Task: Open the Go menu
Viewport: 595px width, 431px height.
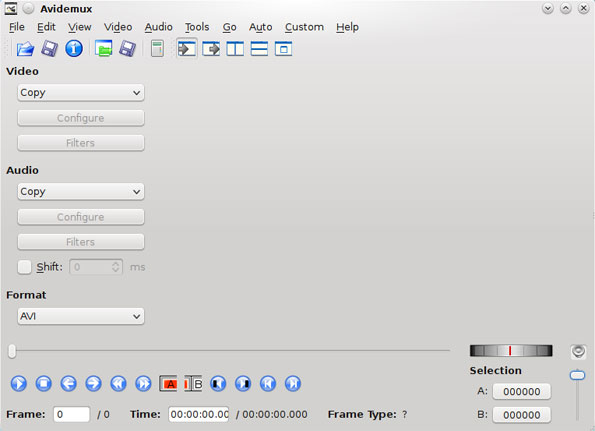Action: (230, 27)
